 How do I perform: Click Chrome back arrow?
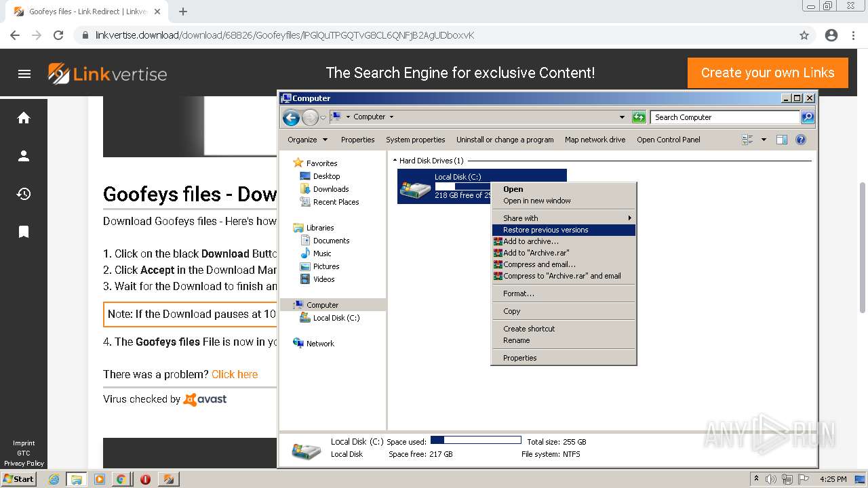[15, 35]
